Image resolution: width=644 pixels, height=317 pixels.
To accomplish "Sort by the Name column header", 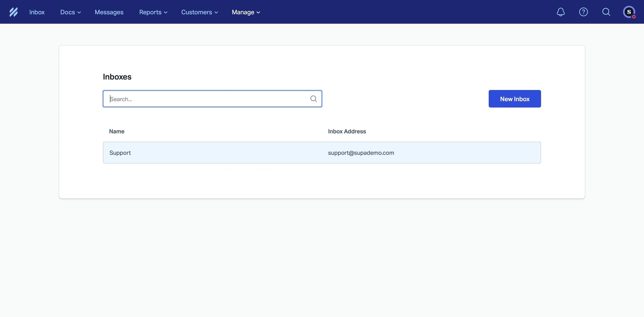I will [116, 131].
